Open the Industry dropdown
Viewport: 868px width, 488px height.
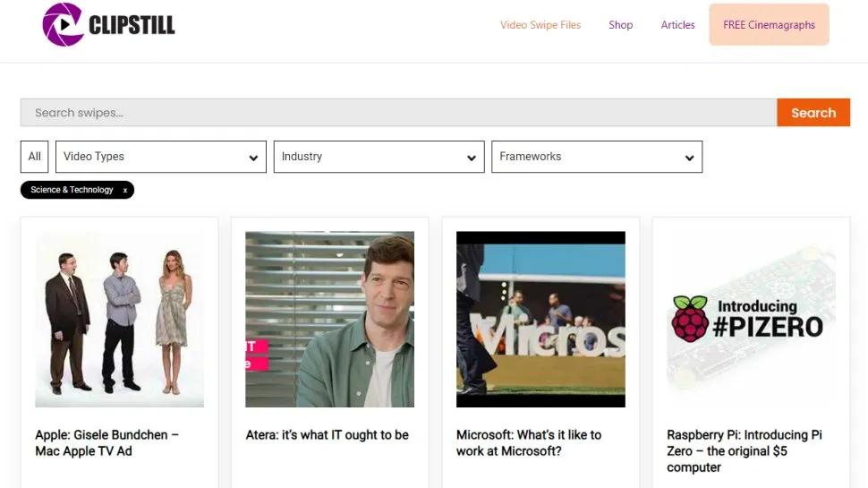[379, 157]
